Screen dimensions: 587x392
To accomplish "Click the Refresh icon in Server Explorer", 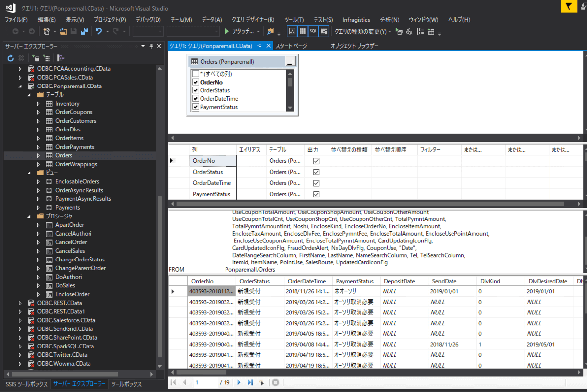I will (x=10, y=58).
